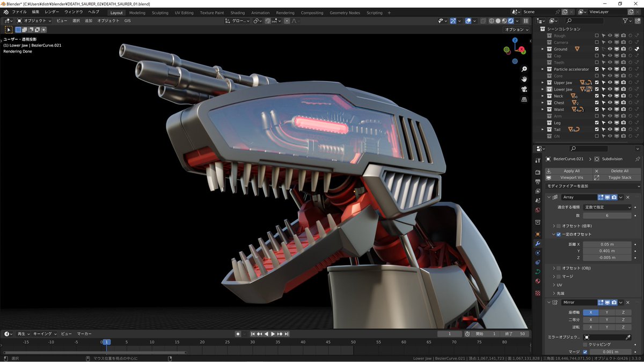The image size is (644, 362).
Task: Open the add modifier dropdown
Action: 593,186
